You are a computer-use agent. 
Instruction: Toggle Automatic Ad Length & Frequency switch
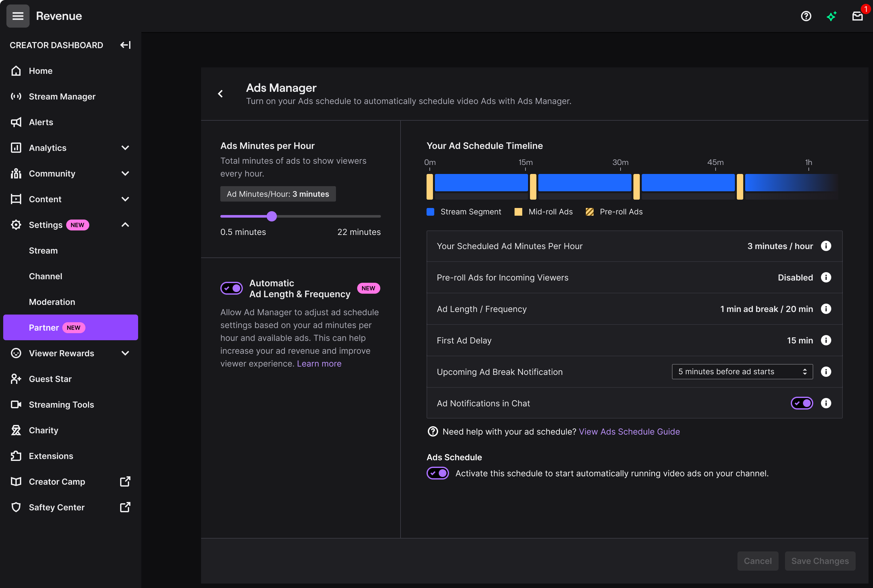pos(232,288)
